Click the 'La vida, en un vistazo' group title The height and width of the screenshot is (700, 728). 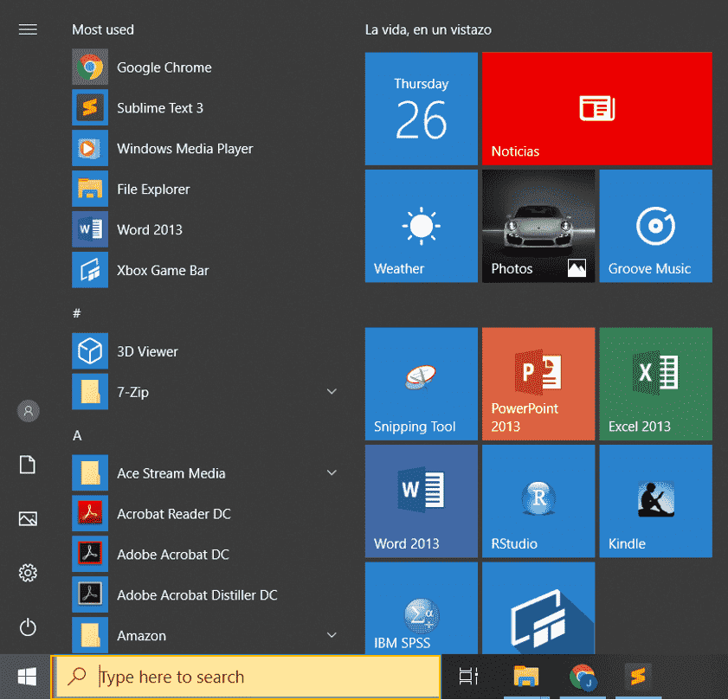[x=428, y=29]
